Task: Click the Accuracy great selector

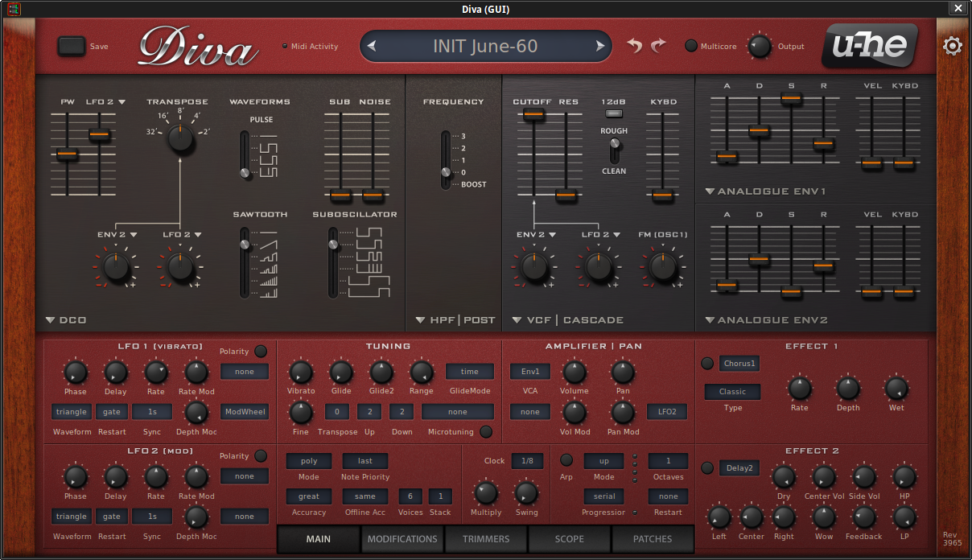Action: coord(309,496)
